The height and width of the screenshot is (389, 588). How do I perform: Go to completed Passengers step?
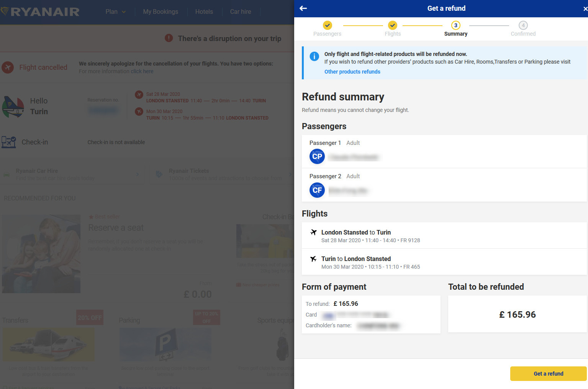(x=327, y=25)
